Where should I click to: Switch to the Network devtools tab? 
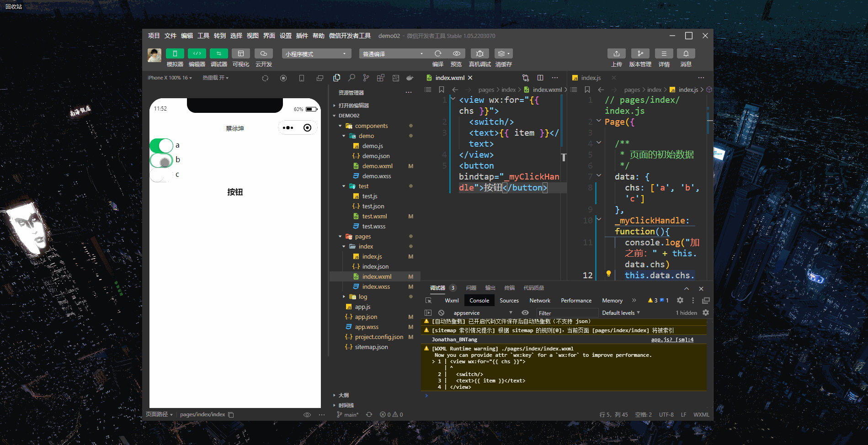pos(540,300)
